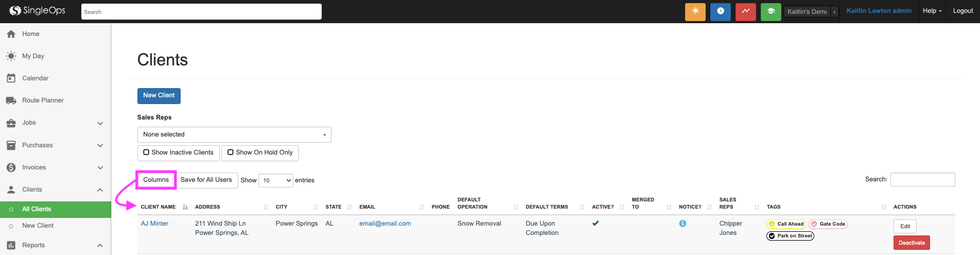Screen dimensions: 980x255
Task: Select New Client in sidebar submenu
Action: (x=38, y=226)
